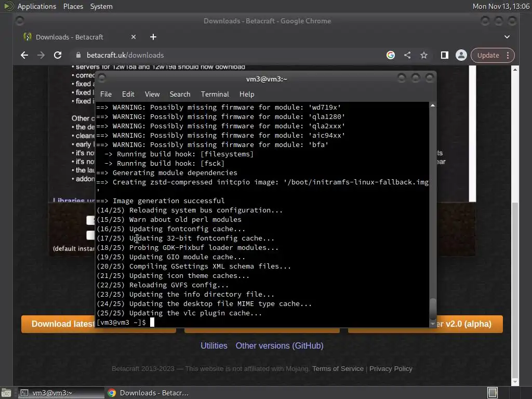
Task: Click the terminal scrollbar thumb
Action: (x=433, y=308)
